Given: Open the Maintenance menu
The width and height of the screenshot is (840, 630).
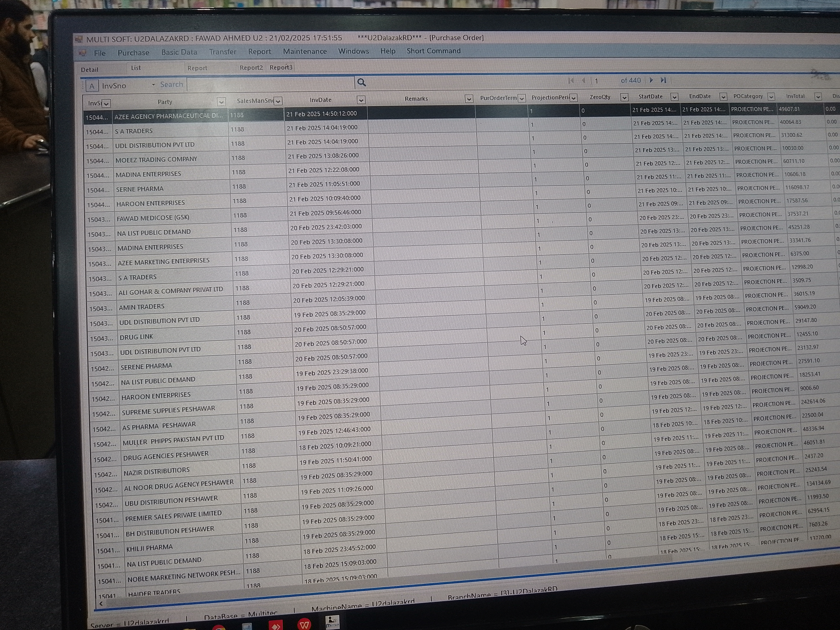Looking at the screenshot, I should click(x=304, y=51).
